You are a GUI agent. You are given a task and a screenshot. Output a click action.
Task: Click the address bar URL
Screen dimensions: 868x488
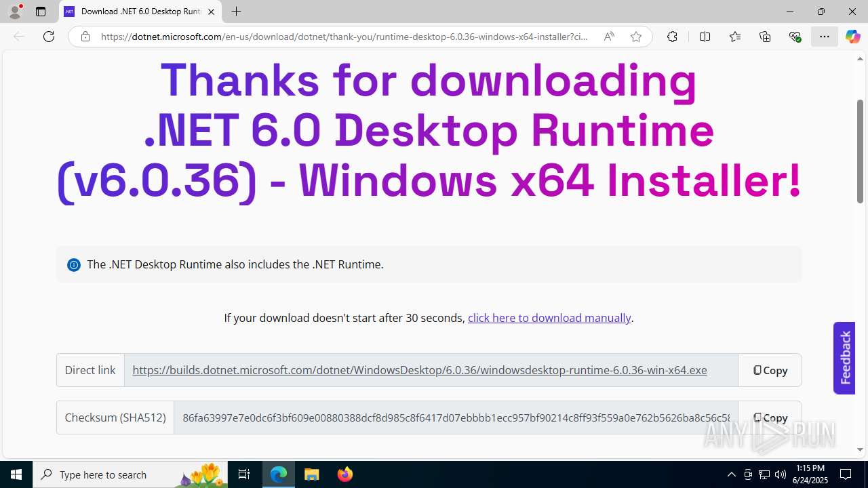click(344, 37)
